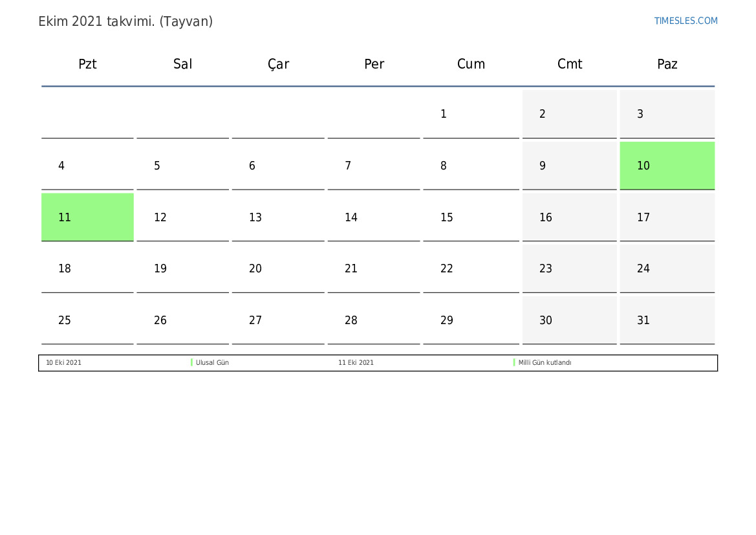Screen dimensions: 756x535
Task: Select October 20 in the calendar
Action: pyautogui.click(x=278, y=268)
